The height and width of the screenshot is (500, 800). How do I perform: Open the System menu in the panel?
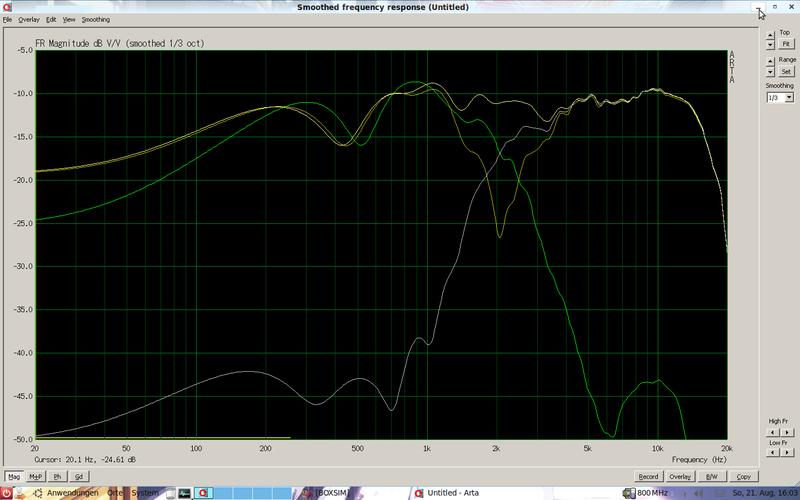click(x=144, y=493)
